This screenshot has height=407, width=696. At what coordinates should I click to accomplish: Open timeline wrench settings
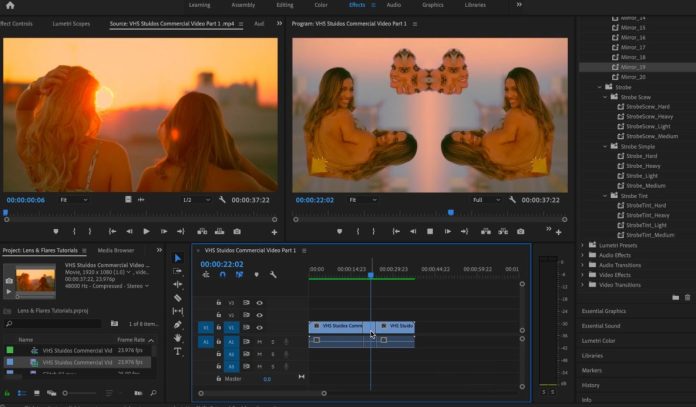pyautogui.click(x=273, y=275)
